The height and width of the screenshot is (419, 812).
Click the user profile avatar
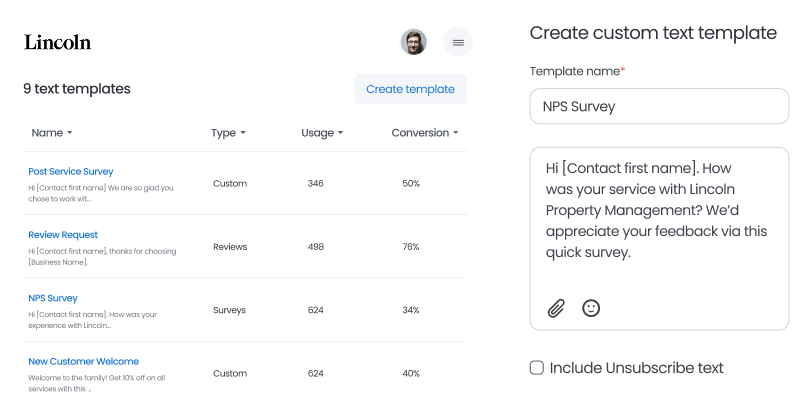click(413, 42)
